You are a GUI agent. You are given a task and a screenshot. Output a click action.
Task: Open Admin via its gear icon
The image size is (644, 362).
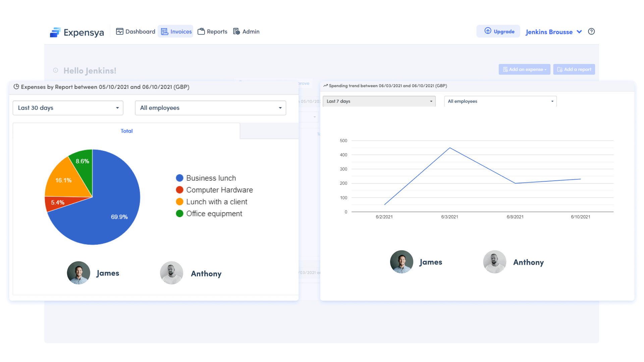click(x=236, y=31)
